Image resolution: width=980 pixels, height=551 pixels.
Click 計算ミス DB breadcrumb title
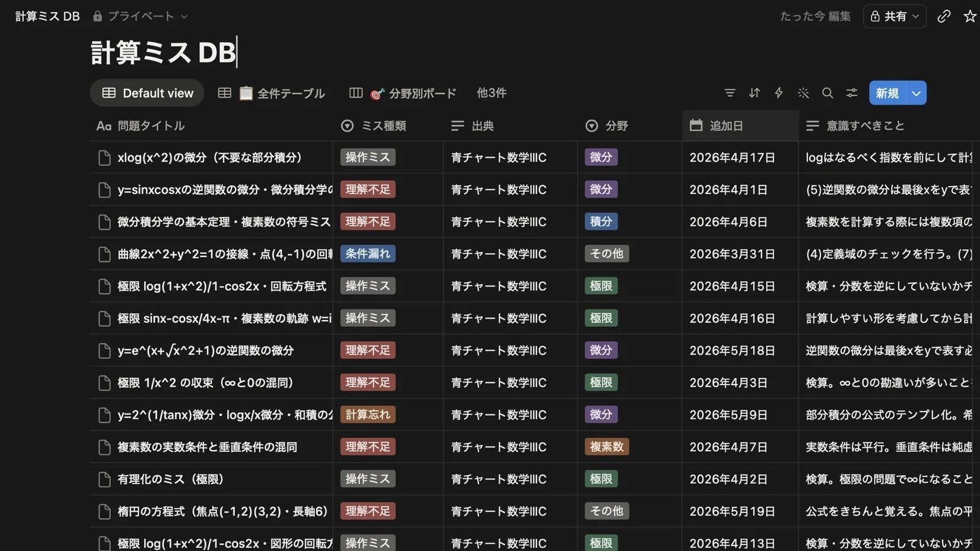(x=47, y=17)
